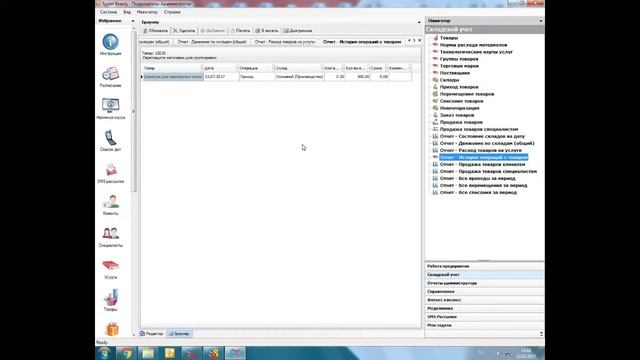Screen dimensions: 640x360
Task: Open the Справочники navigator section
Action: 484,291
